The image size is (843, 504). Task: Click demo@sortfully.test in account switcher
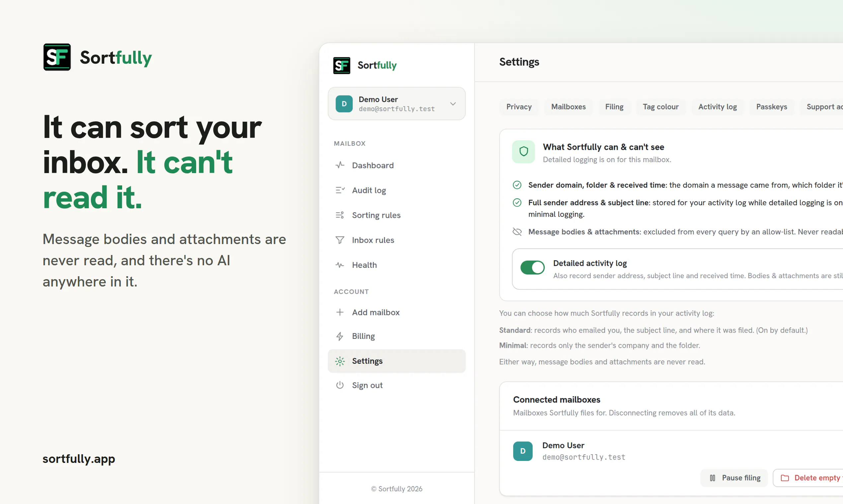pos(397,109)
